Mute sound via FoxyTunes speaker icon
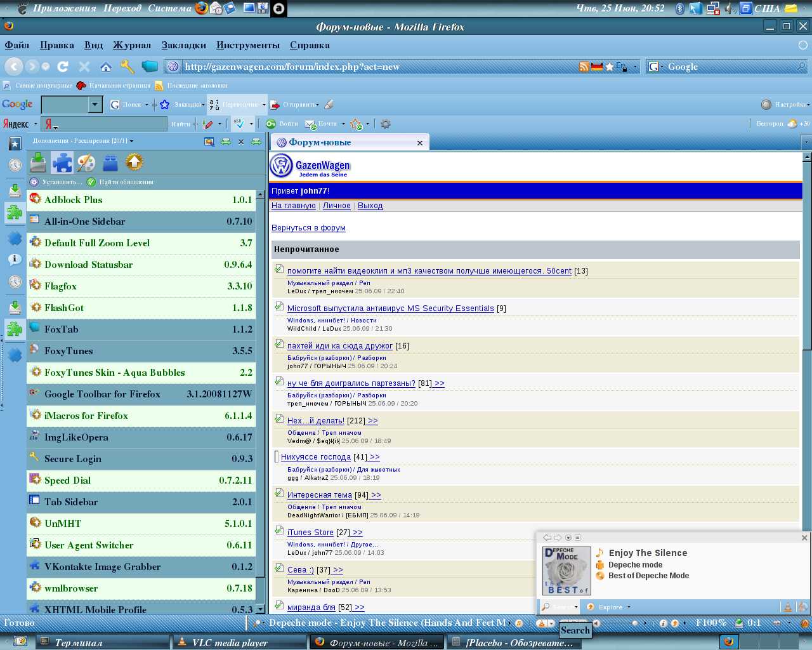This screenshot has width=812, height=650. coord(596,623)
